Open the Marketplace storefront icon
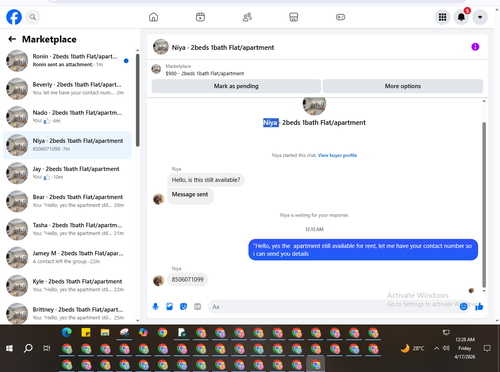The image size is (500, 372). coord(294,17)
